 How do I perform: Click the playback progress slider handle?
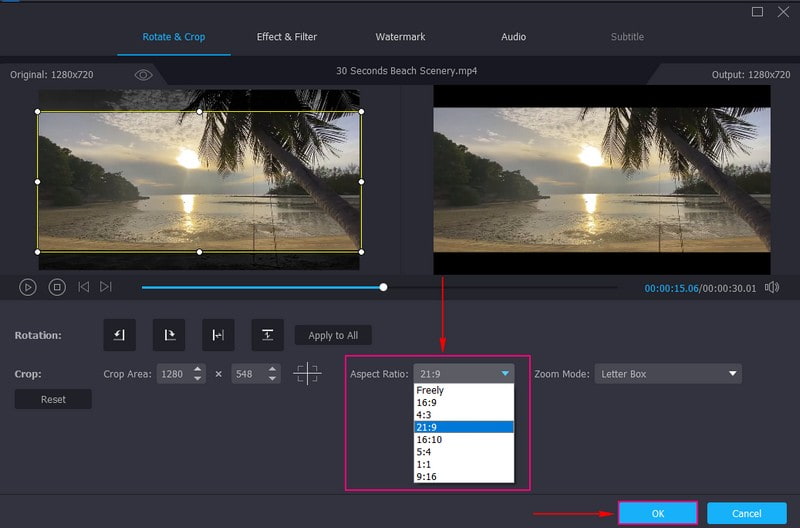click(383, 287)
